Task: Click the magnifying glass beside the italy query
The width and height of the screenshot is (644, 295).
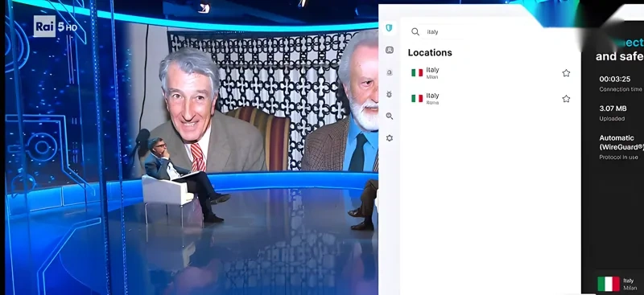Action: tap(415, 31)
